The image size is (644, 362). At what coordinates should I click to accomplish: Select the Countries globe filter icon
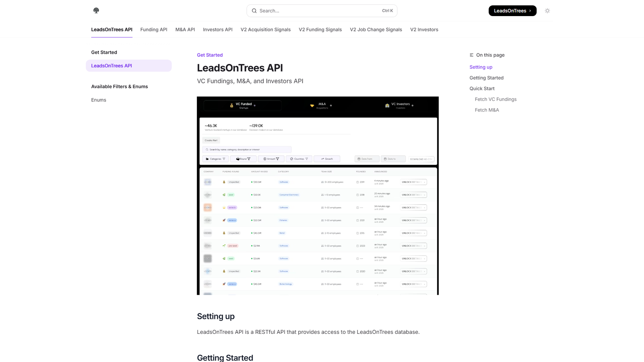pos(291,158)
